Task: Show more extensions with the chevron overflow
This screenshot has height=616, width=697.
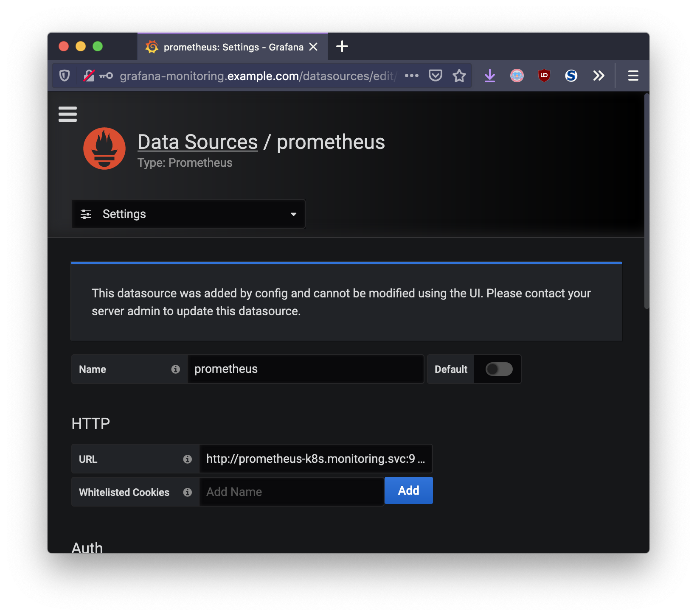Action: [599, 76]
